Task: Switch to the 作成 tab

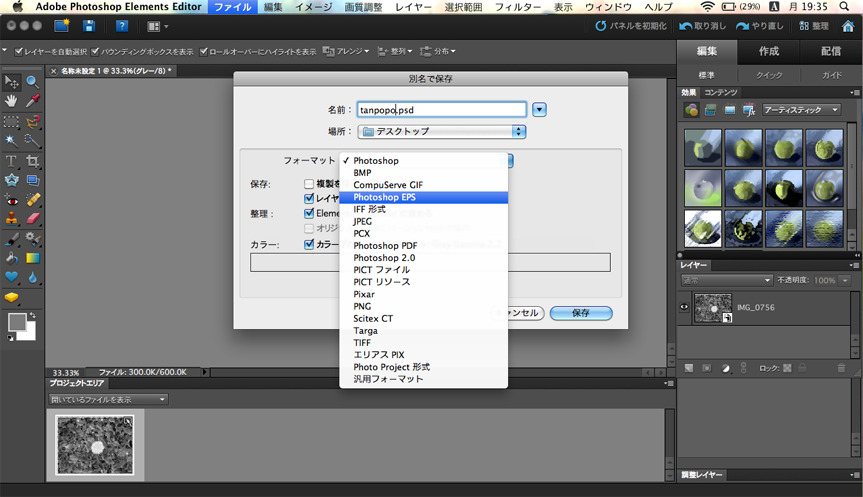Action: (769, 51)
